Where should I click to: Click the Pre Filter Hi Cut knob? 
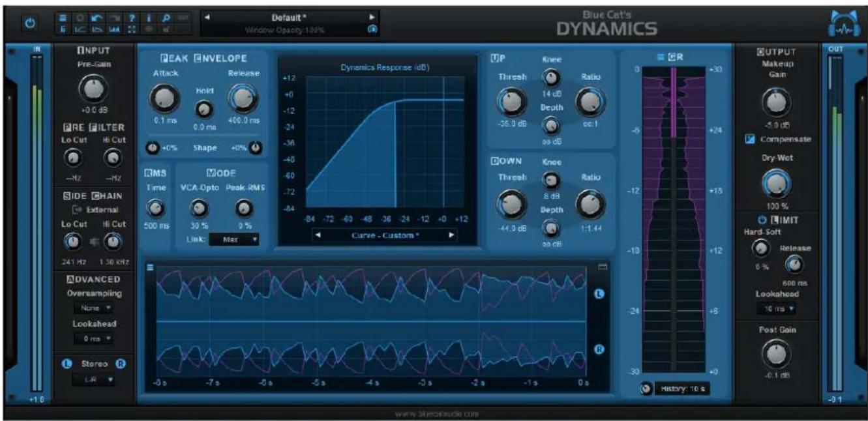[114, 157]
